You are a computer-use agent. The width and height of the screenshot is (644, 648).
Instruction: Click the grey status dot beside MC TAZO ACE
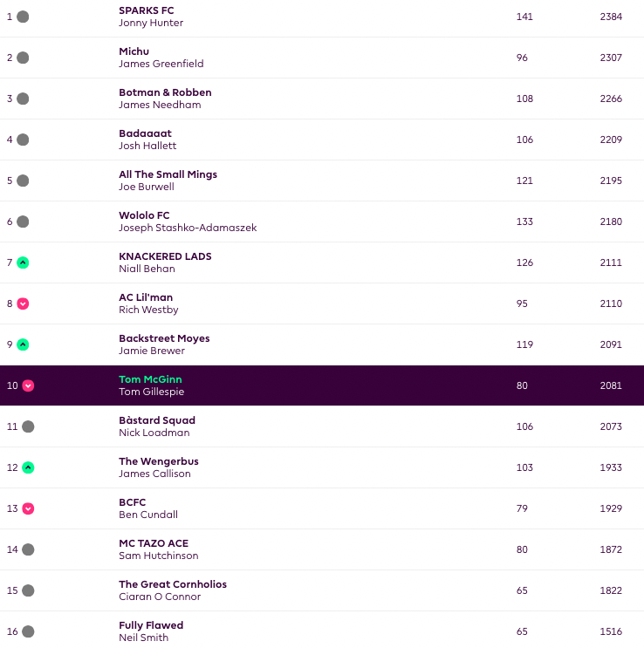tap(28, 549)
